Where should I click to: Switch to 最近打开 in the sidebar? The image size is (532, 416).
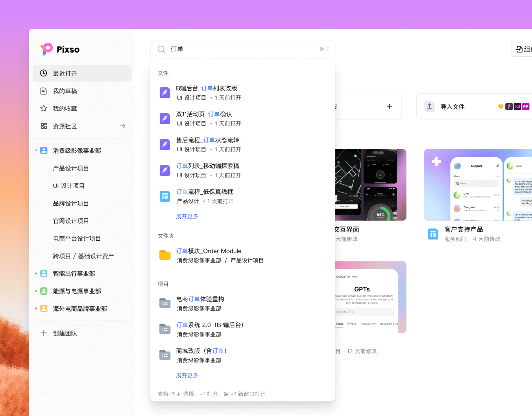tap(65, 73)
